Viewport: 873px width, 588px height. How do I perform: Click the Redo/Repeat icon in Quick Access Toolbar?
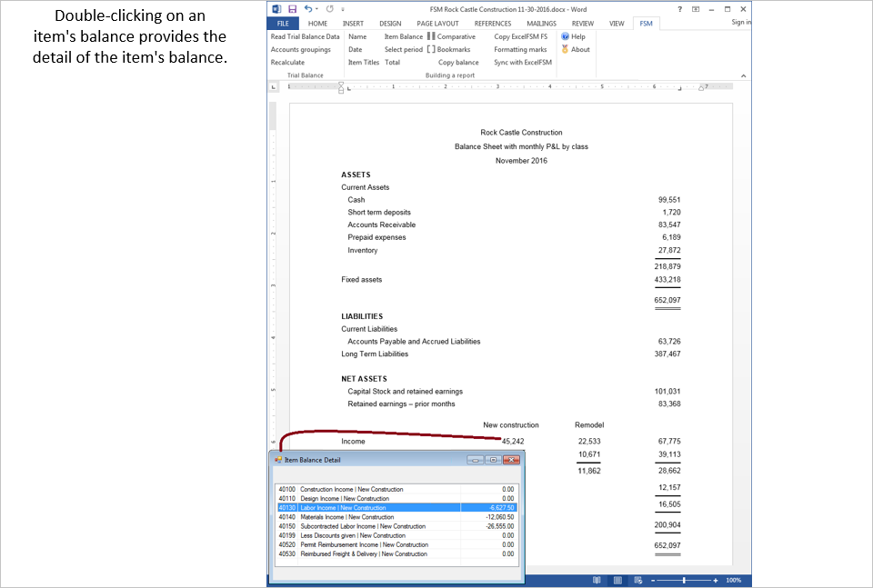pyautogui.click(x=329, y=9)
